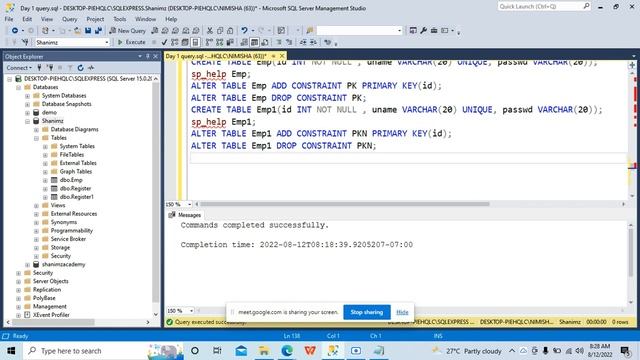Click the Copy icon in toolbar

click(x=220, y=31)
